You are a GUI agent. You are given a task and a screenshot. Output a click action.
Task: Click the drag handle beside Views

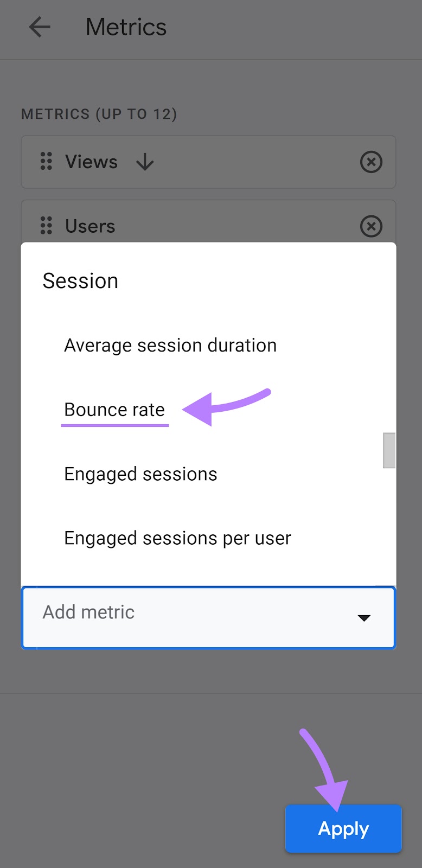click(46, 162)
